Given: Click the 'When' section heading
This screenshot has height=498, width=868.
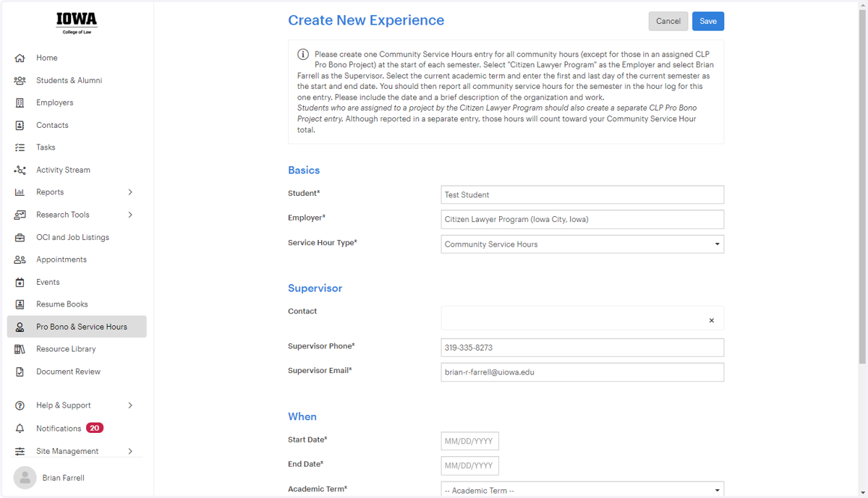Looking at the screenshot, I should [x=302, y=417].
